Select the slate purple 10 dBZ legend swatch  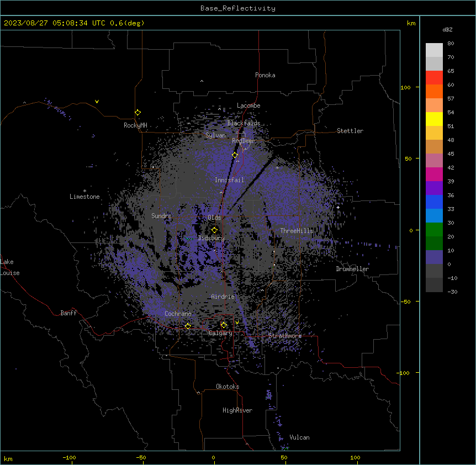(x=434, y=257)
